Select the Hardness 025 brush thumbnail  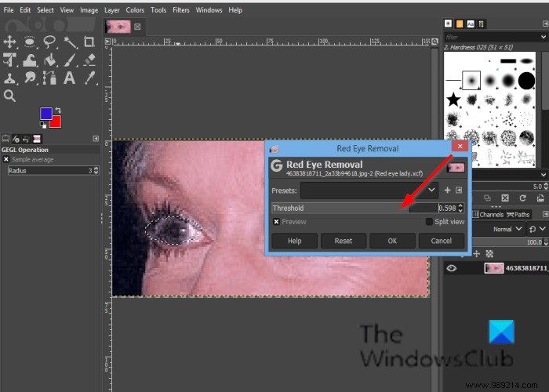pyautogui.click(x=471, y=81)
